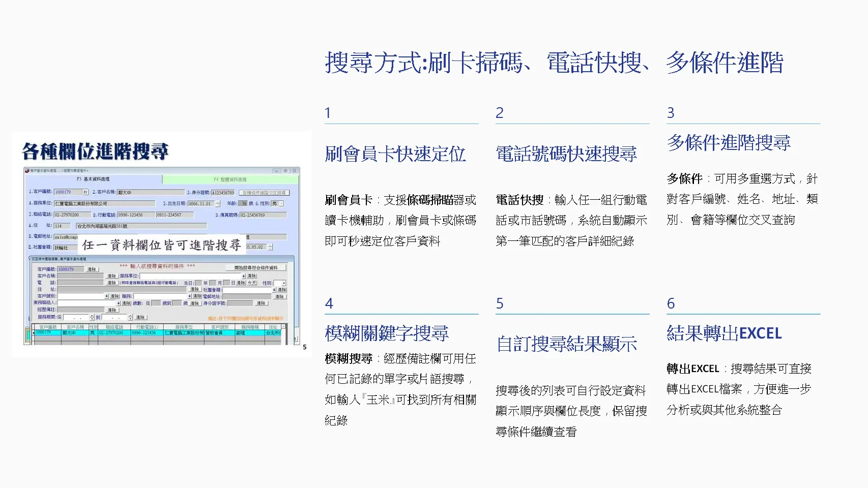
Task: Click 清除 to clear the 客戶編號 field
Action: tap(92, 269)
